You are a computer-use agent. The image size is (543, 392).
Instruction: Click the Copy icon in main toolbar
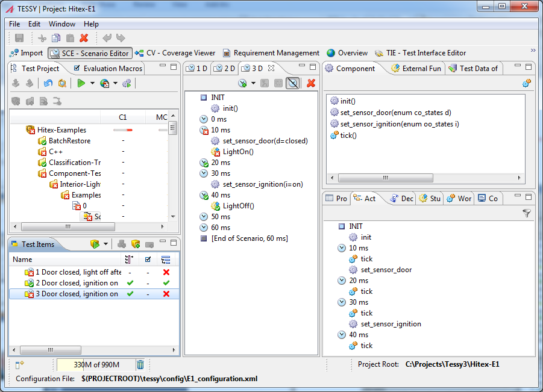coord(56,38)
